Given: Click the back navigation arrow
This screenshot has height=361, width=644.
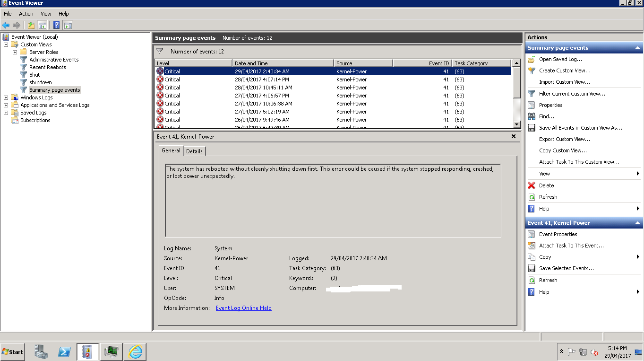Looking at the screenshot, I should click(x=6, y=25).
